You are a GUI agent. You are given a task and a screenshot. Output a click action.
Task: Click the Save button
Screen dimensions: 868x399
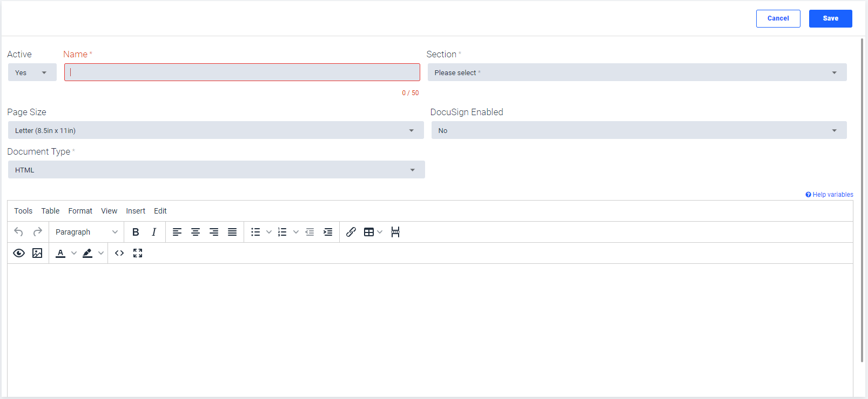click(x=831, y=18)
